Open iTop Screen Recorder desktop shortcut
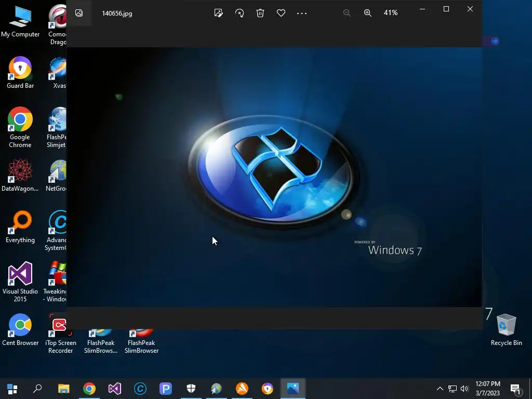This screenshot has height=399, width=532. coord(61,334)
